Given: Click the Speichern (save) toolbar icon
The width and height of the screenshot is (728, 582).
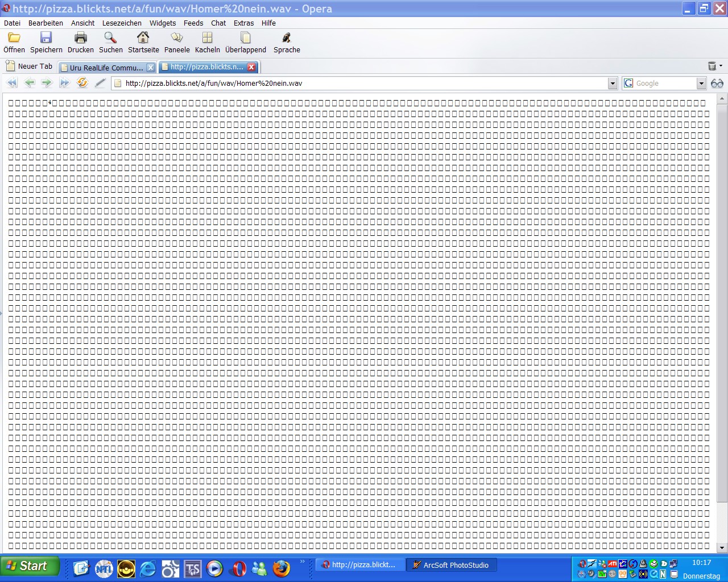Looking at the screenshot, I should 46,38.
